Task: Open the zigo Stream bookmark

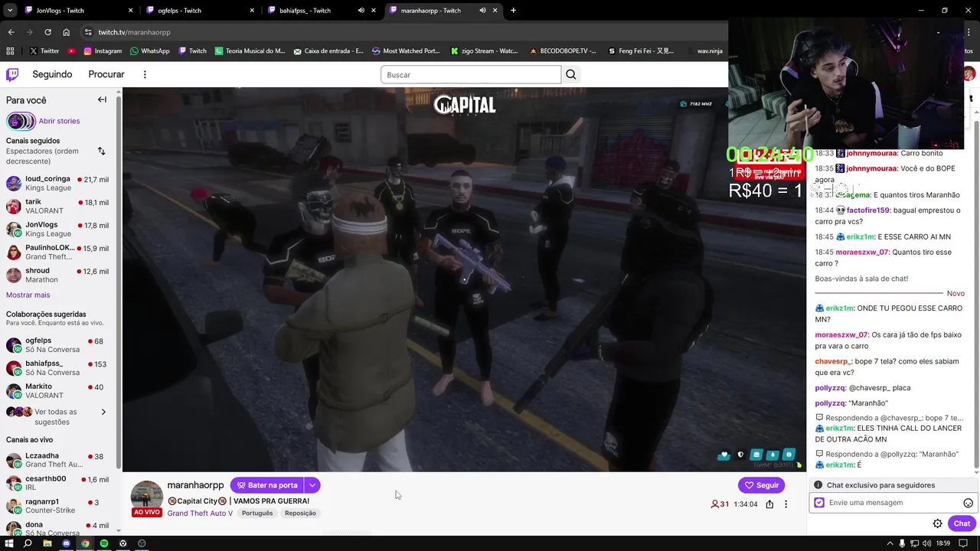Action: click(x=484, y=51)
